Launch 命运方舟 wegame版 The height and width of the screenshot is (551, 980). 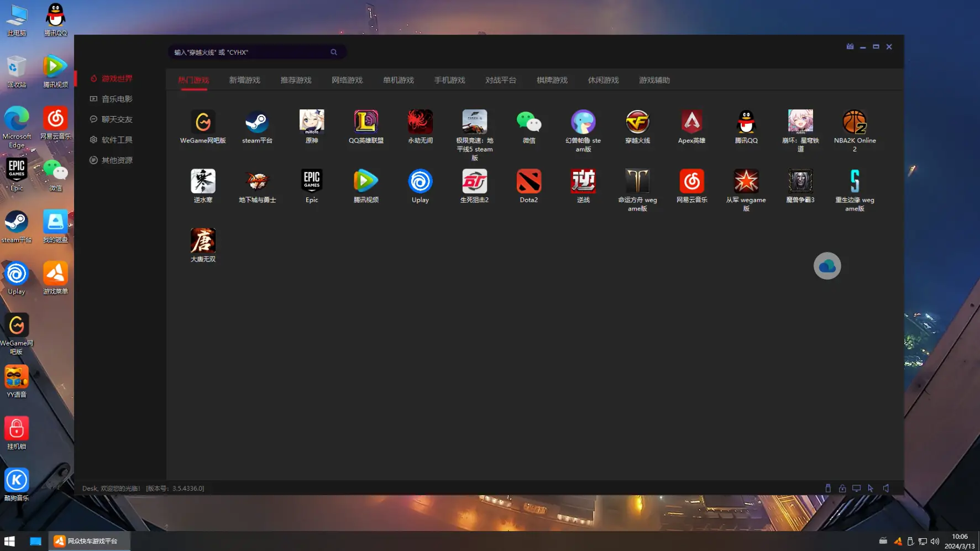(x=637, y=191)
